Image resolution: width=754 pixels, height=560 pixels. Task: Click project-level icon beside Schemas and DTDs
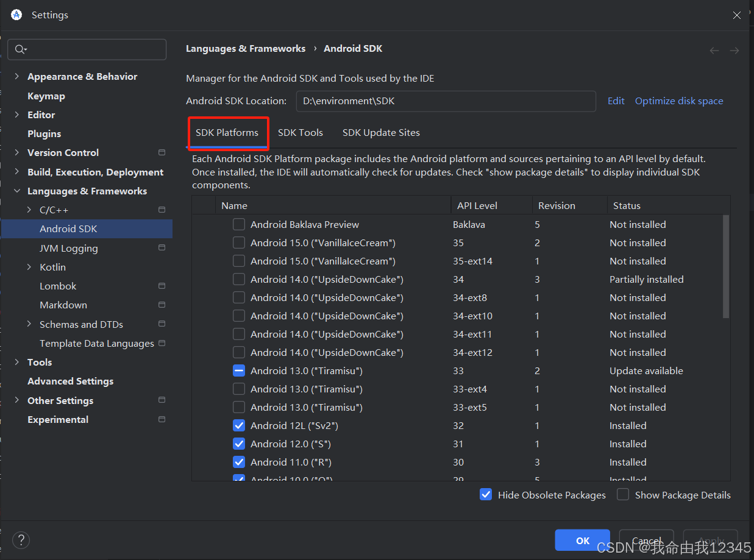pyautogui.click(x=162, y=324)
